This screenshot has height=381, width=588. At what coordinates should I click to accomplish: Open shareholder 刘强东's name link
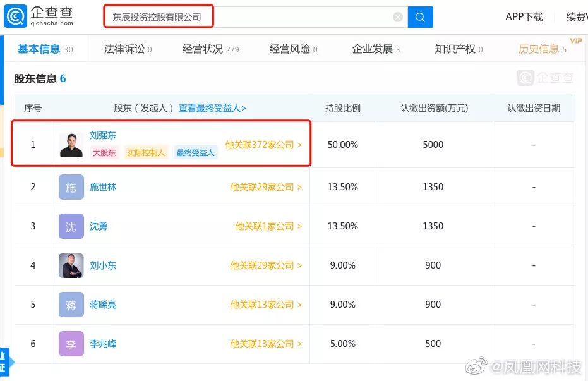[103, 135]
